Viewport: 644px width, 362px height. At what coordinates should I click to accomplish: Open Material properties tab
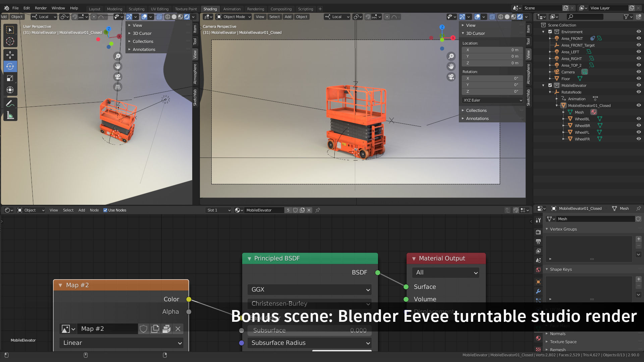click(x=538, y=338)
